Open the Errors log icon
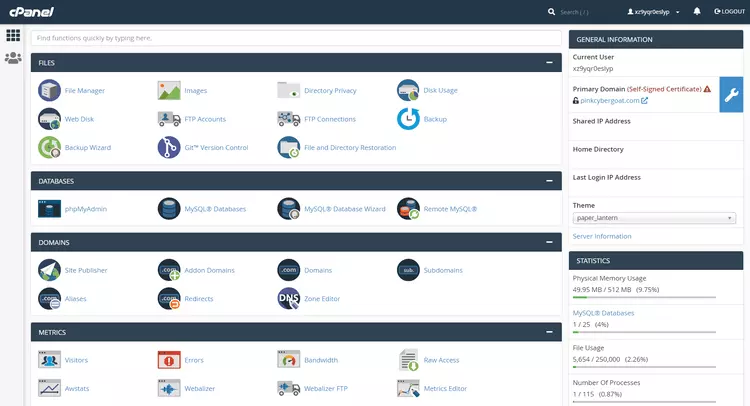 (169, 360)
